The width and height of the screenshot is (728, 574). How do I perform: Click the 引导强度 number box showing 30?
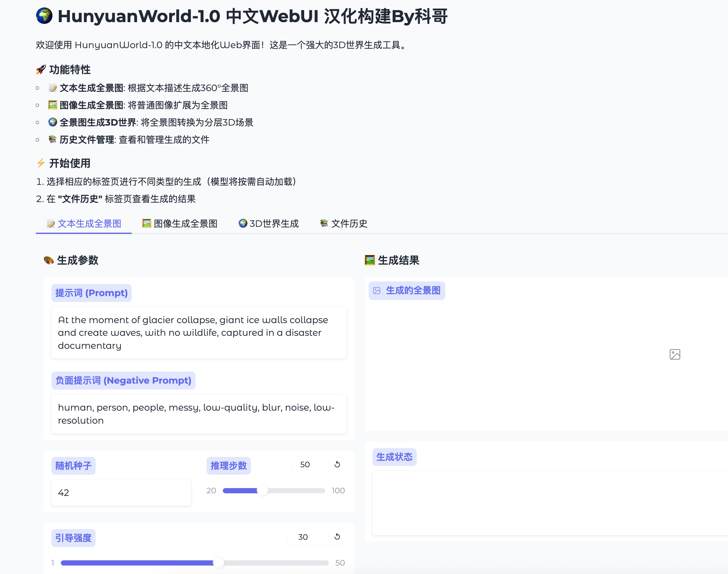tap(307, 537)
